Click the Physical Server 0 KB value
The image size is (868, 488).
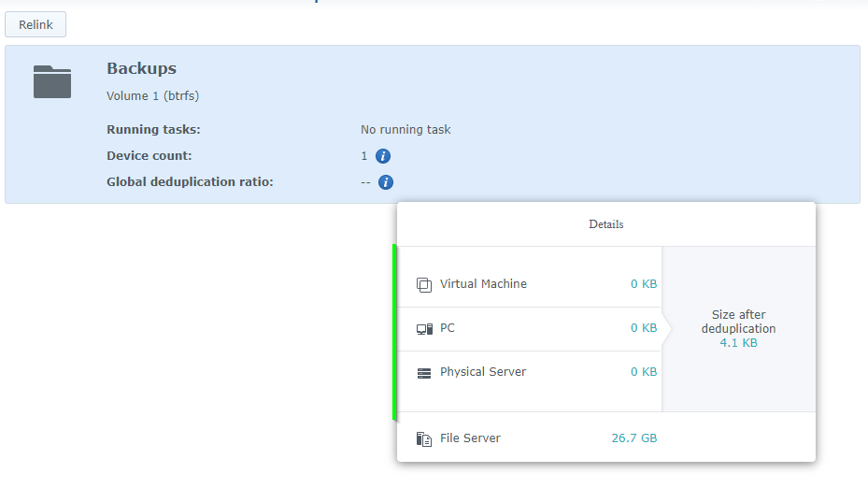click(643, 372)
